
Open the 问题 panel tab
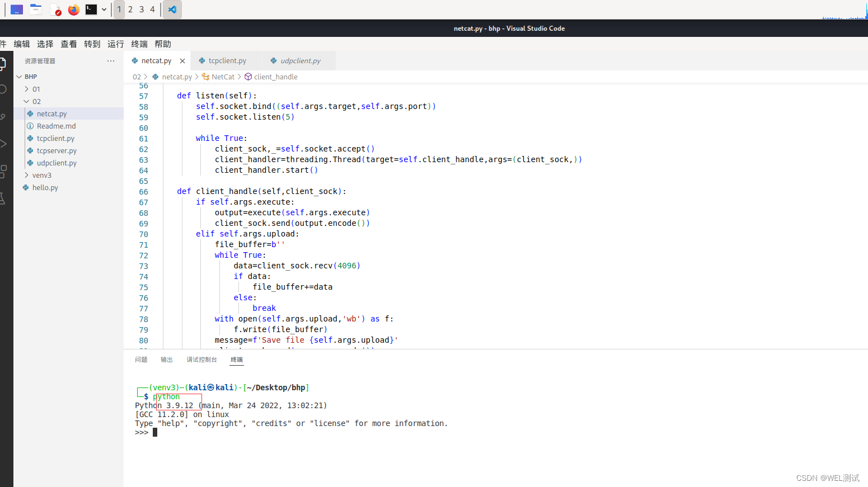click(141, 360)
